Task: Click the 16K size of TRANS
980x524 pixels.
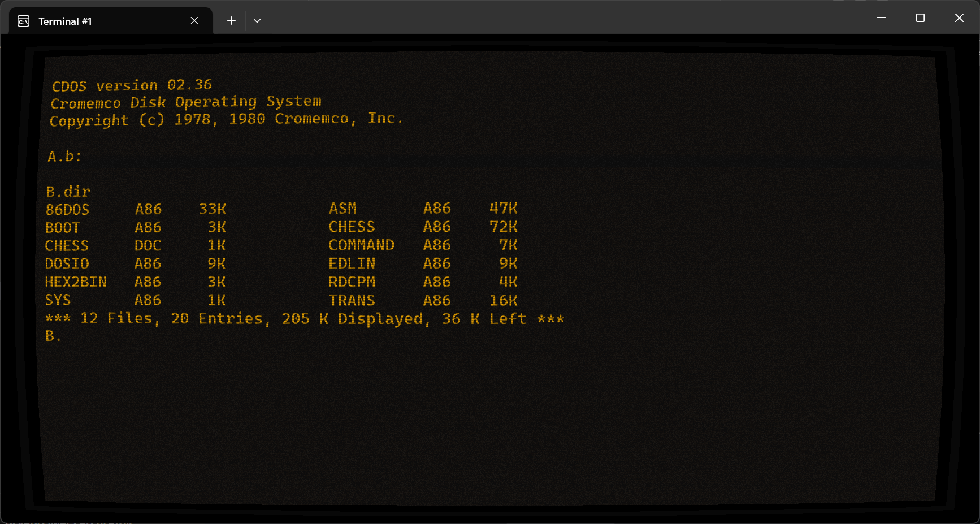Action: [503, 300]
